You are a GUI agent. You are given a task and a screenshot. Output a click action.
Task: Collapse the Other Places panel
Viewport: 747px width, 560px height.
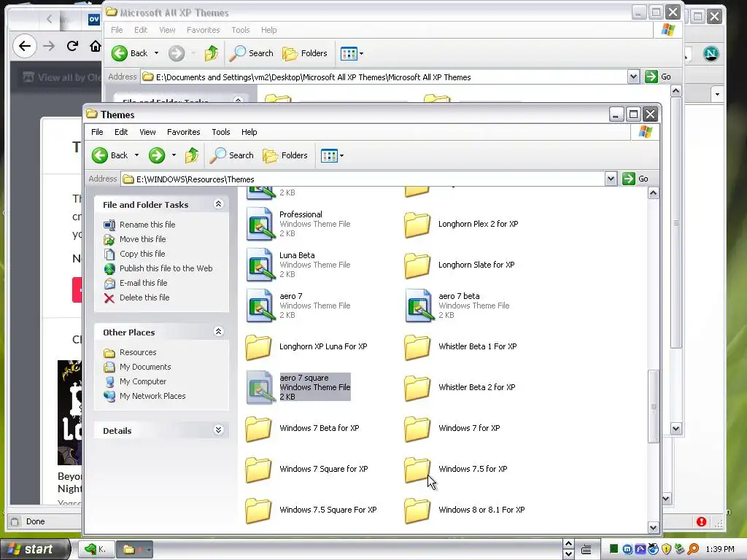[x=219, y=332]
